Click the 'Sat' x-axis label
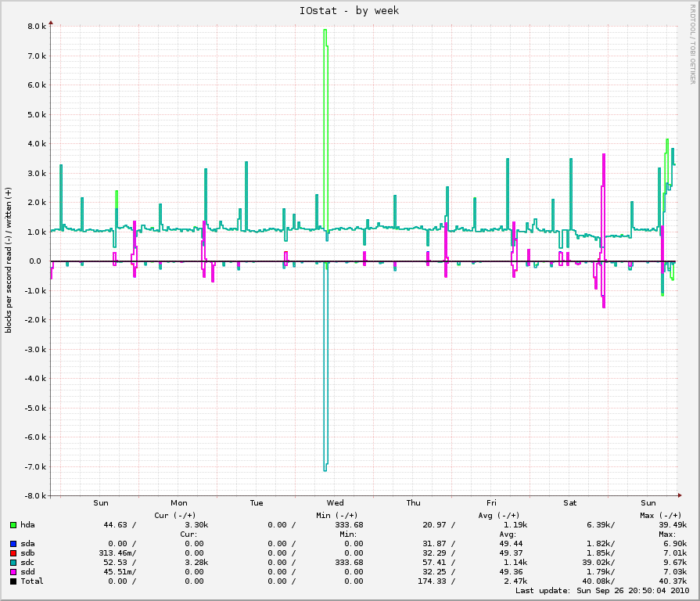Screen dimensions: 700x601 pos(570,503)
